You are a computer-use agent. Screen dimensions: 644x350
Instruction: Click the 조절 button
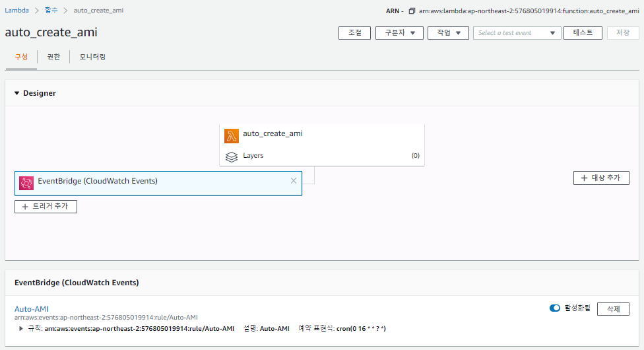tap(354, 33)
